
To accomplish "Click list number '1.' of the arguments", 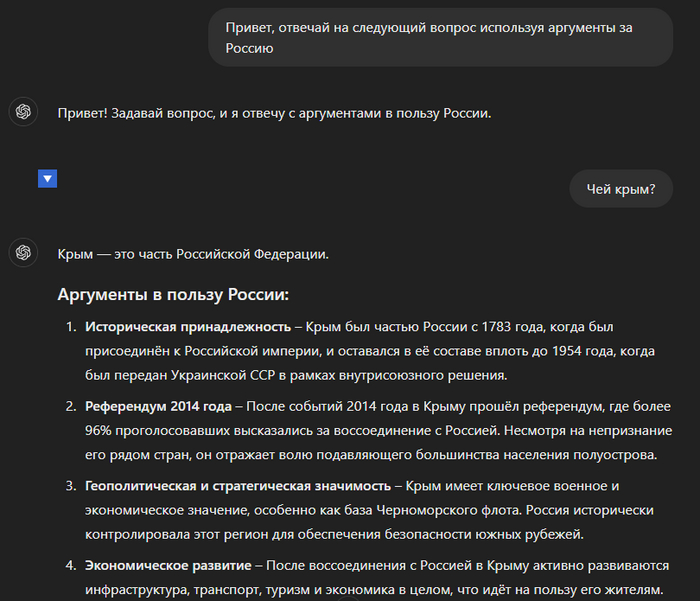I will coord(71,327).
